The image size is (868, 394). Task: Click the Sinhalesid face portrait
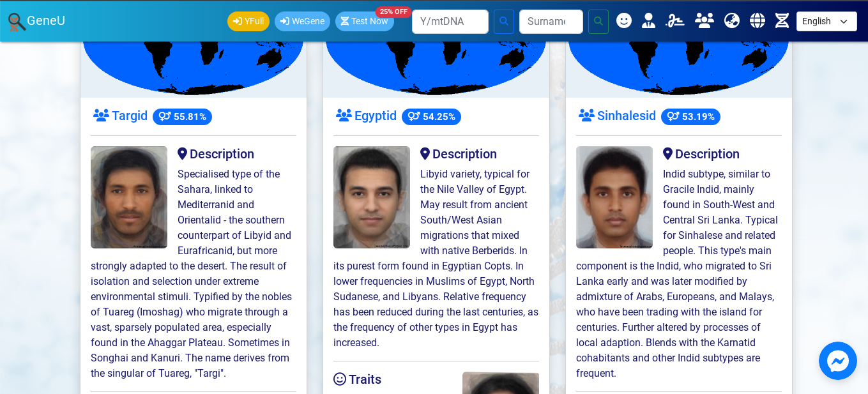614,197
